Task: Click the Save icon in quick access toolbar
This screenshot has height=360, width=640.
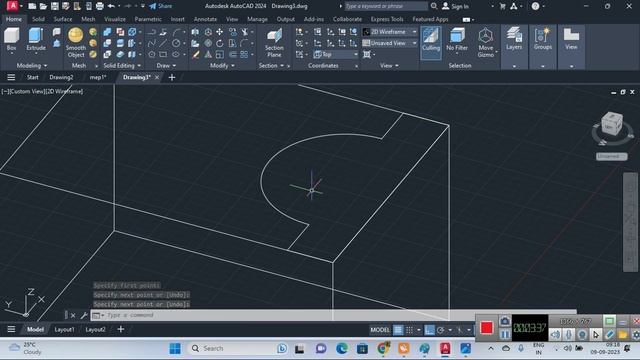Action: pos(54,6)
